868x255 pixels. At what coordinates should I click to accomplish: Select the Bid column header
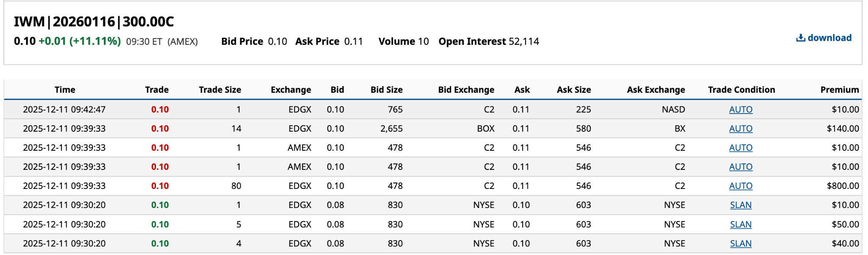pos(337,90)
